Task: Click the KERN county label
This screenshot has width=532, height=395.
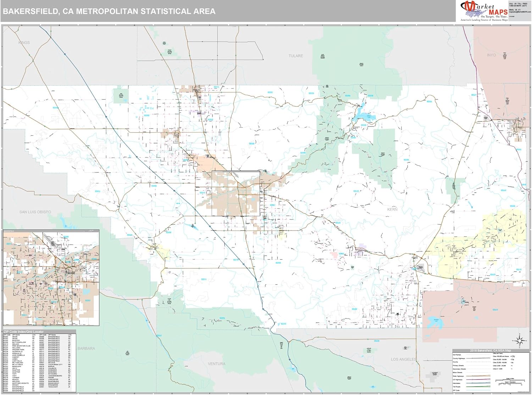Action: [392, 209]
